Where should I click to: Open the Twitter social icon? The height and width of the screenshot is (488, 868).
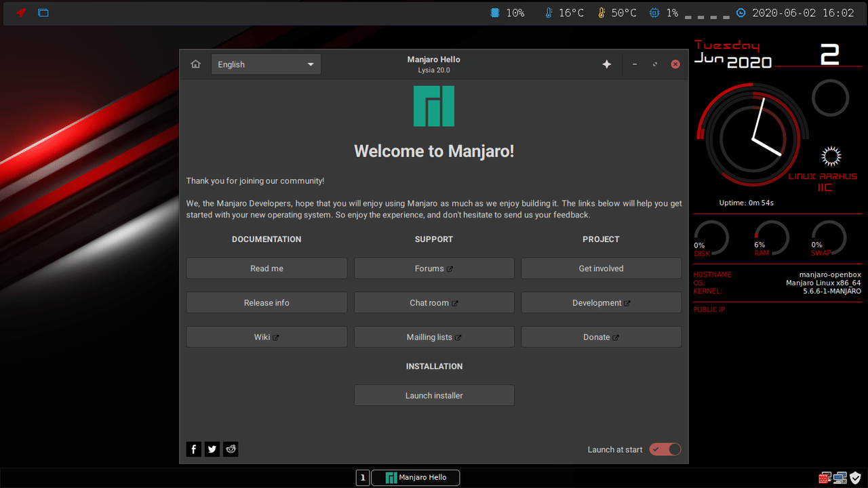(x=212, y=449)
